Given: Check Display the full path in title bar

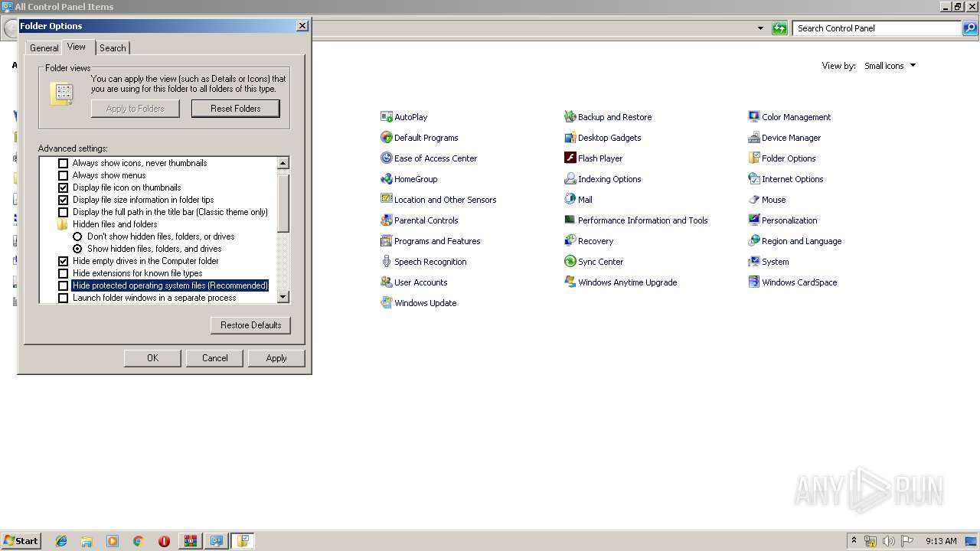Looking at the screenshot, I should pos(63,212).
